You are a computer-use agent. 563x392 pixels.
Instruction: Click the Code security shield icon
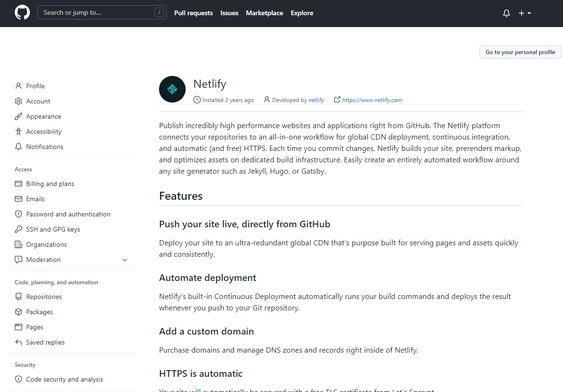coord(19,379)
